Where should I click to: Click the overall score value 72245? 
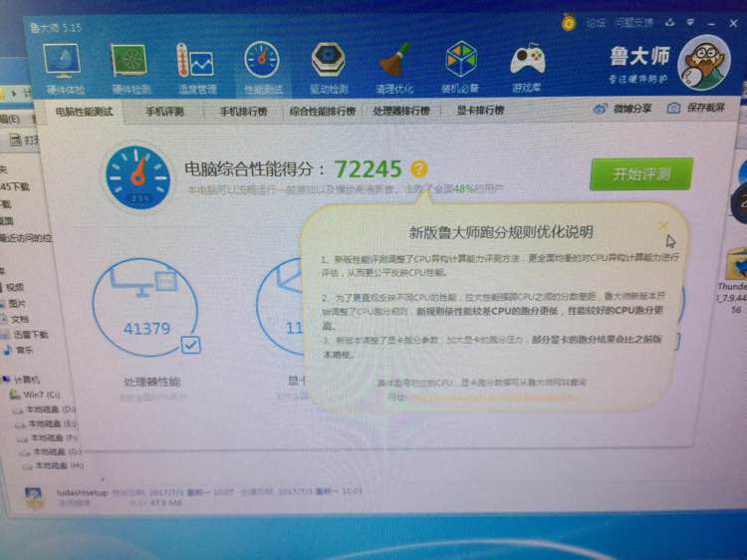368,168
